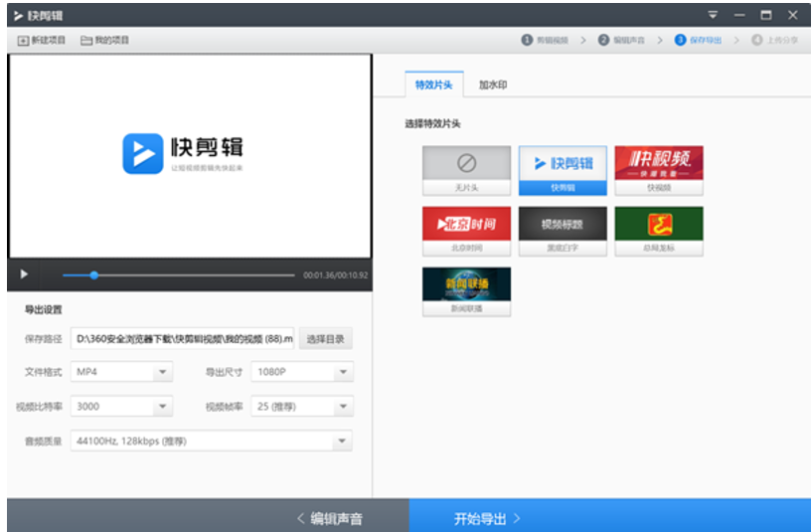
Task: Open the title bar dropdown menu icon
Action: point(713,15)
